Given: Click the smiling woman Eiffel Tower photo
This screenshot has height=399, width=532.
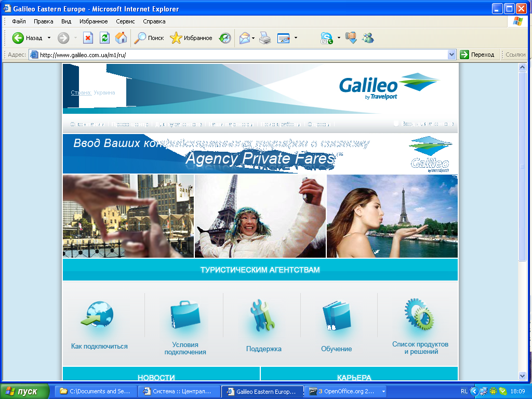Looking at the screenshot, I should pyautogui.click(x=260, y=216).
